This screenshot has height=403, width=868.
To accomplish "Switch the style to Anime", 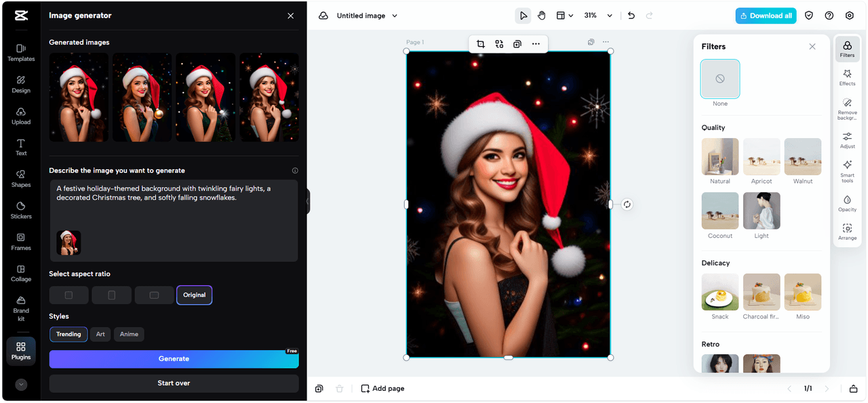I will pyautogui.click(x=128, y=334).
